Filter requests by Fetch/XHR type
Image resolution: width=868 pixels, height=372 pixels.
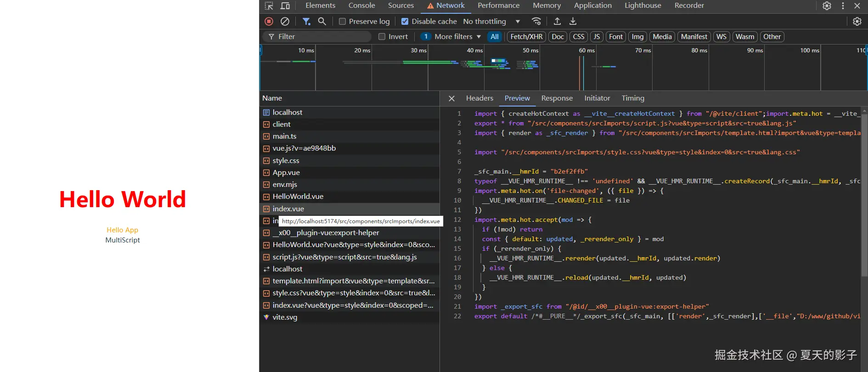pyautogui.click(x=526, y=37)
